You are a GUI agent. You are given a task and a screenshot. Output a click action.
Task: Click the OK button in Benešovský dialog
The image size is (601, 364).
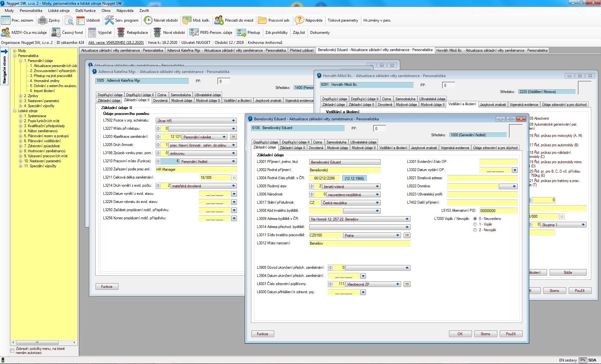coord(460,334)
